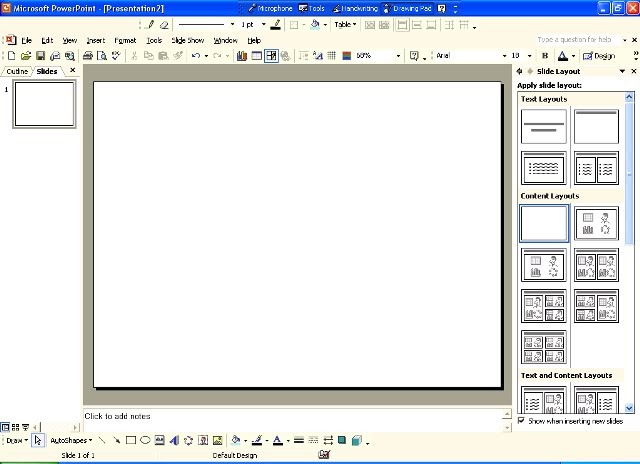Select slide 1 thumbnail
The height and width of the screenshot is (464, 640).
point(44,104)
